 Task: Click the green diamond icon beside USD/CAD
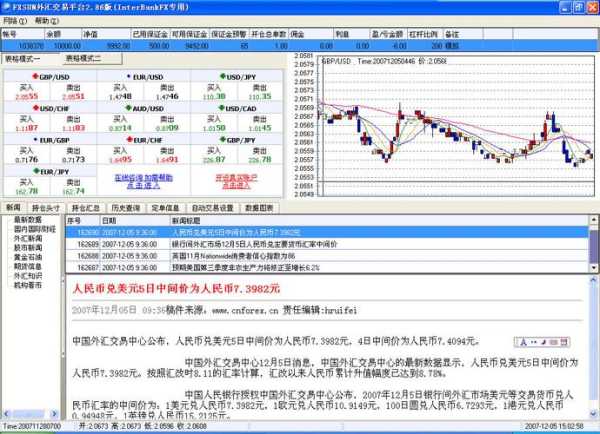coord(222,108)
